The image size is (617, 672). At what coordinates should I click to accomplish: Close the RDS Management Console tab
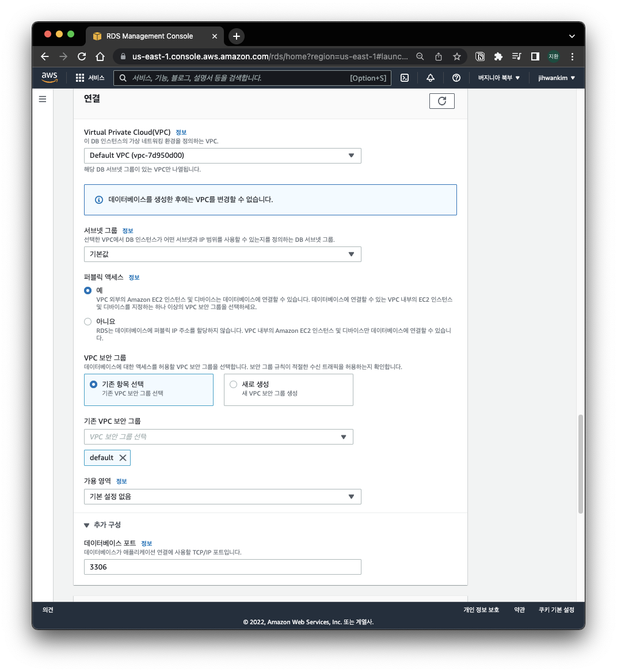[215, 36]
